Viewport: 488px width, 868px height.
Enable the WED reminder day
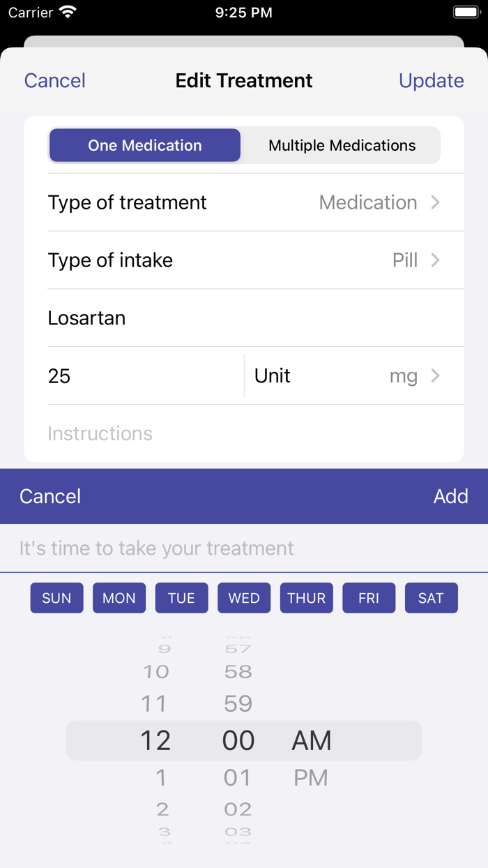[244, 597]
